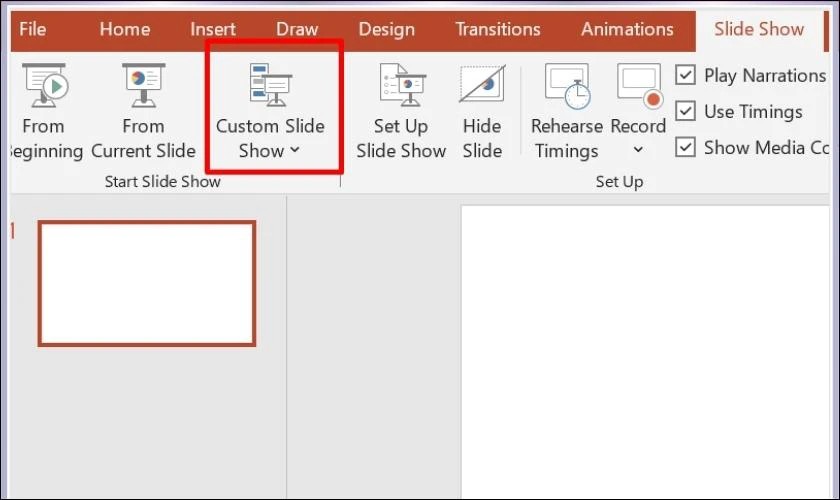Start slideshow From Current Slide

143,111
